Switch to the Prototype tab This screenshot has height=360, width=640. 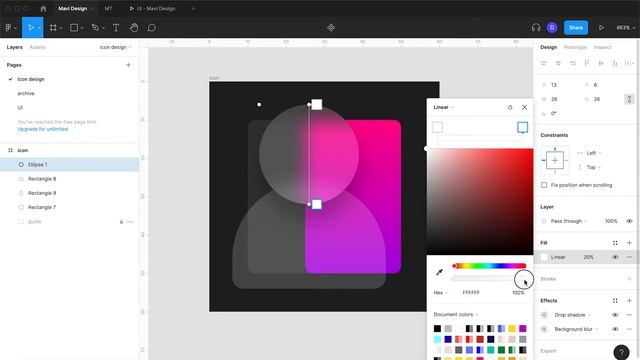coord(575,47)
